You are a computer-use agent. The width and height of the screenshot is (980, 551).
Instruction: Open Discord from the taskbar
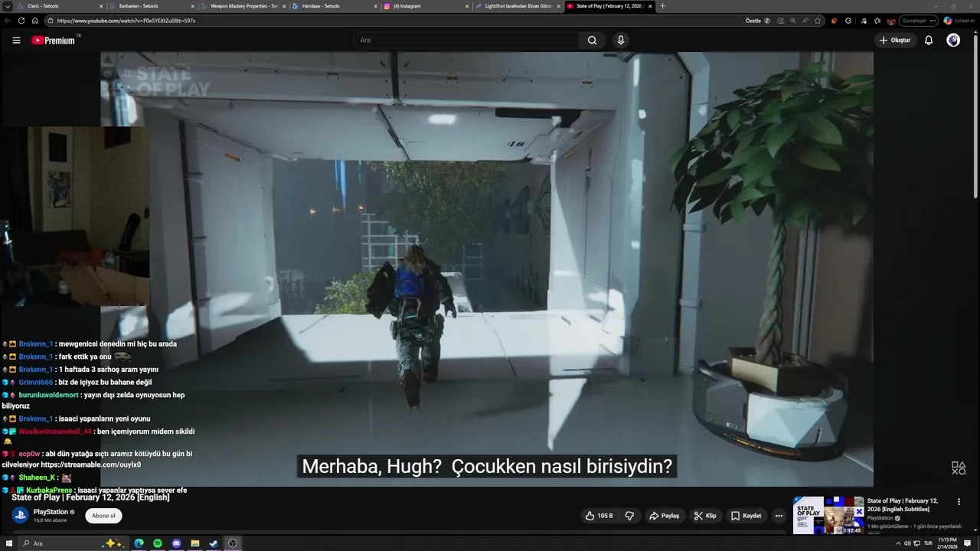coord(177,543)
